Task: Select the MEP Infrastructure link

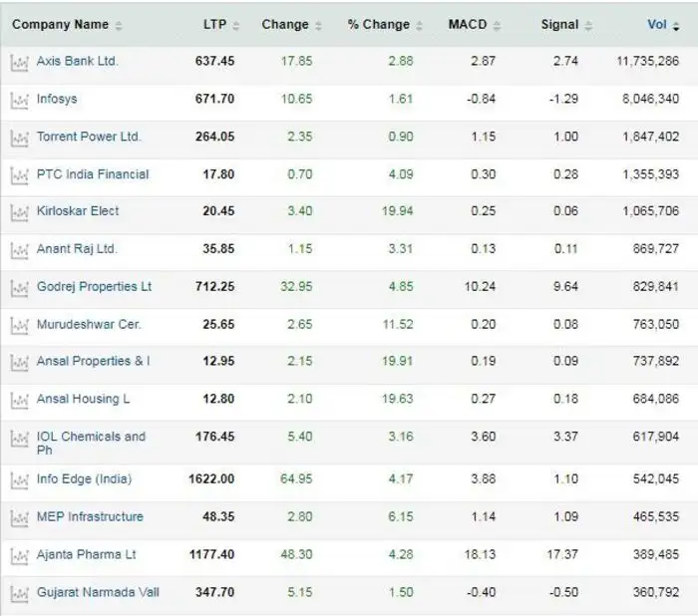Action: click(x=90, y=516)
